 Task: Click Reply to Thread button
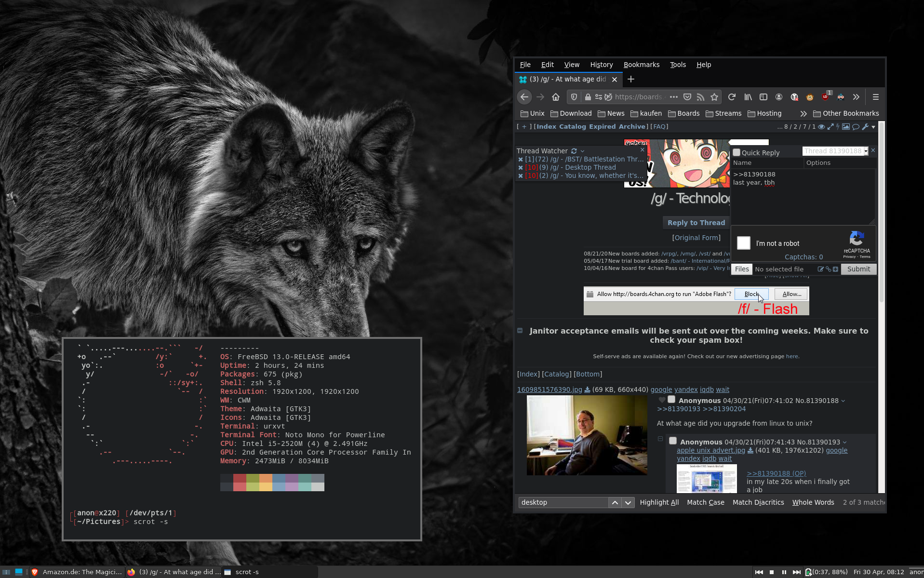[696, 222]
